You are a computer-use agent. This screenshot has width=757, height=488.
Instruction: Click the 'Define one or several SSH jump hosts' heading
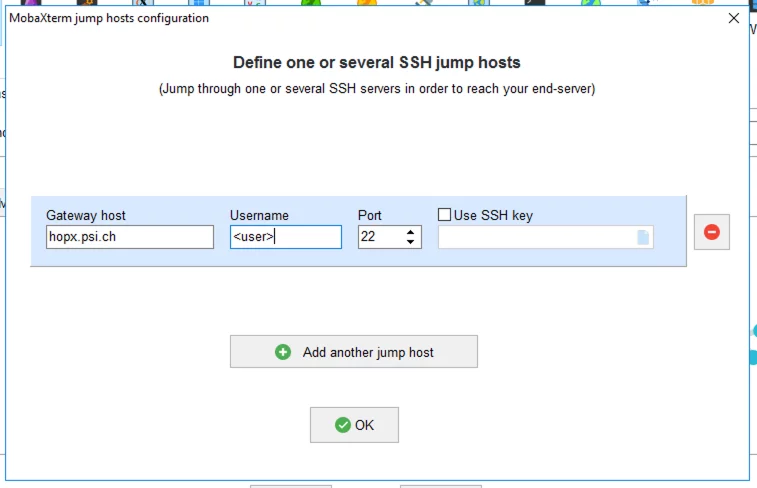(377, 62)
